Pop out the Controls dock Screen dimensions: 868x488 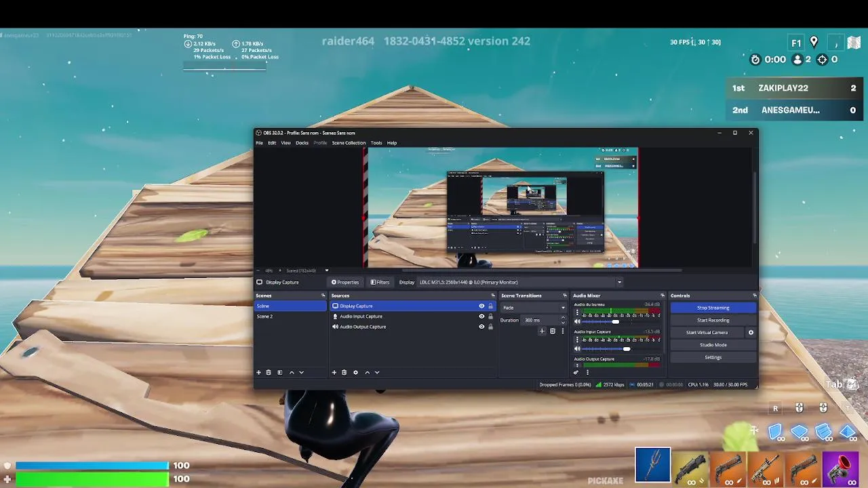[754, 296]
